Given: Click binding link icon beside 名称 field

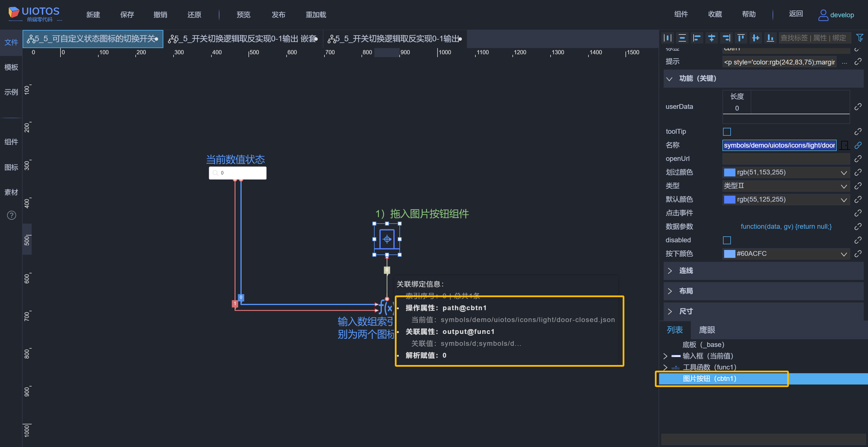Looking at the screenshot, I should tap(858, 145).
